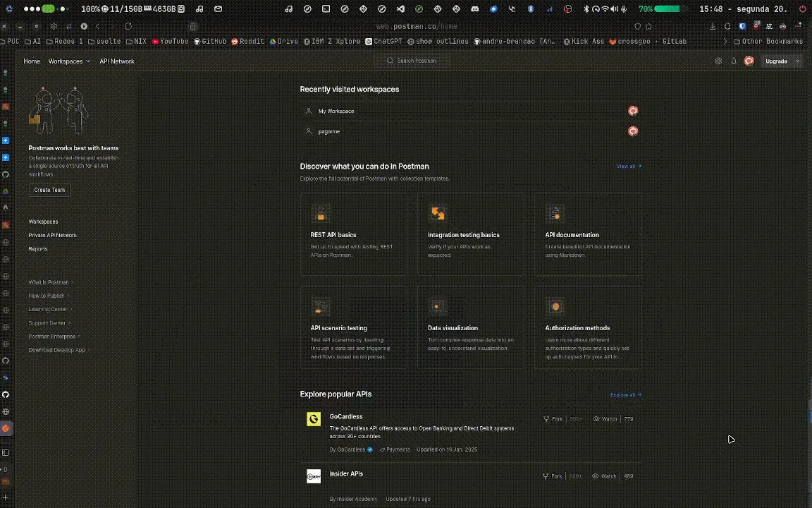Click the Bluetooth icon in menu bar
Screen dimensions: 812x508
tap(586, 8)
